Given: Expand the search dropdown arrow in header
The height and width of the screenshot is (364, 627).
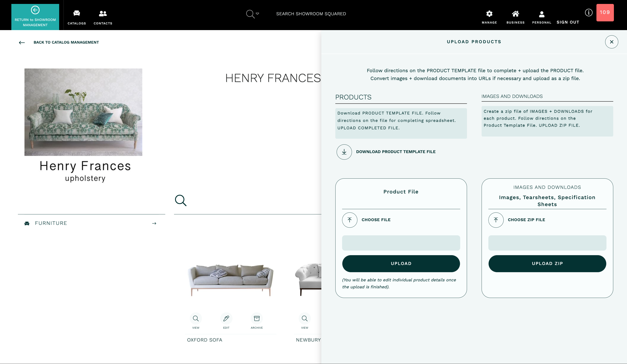Looking at the screenshot, I should click(x=258, y=14).
